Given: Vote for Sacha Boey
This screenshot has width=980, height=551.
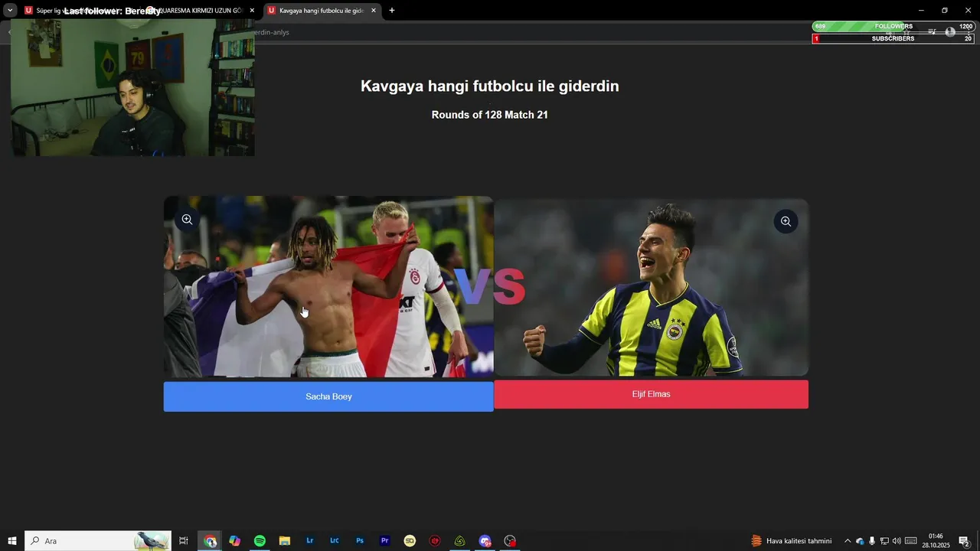Looking at the screenshot, I should [x=328, y=396].
